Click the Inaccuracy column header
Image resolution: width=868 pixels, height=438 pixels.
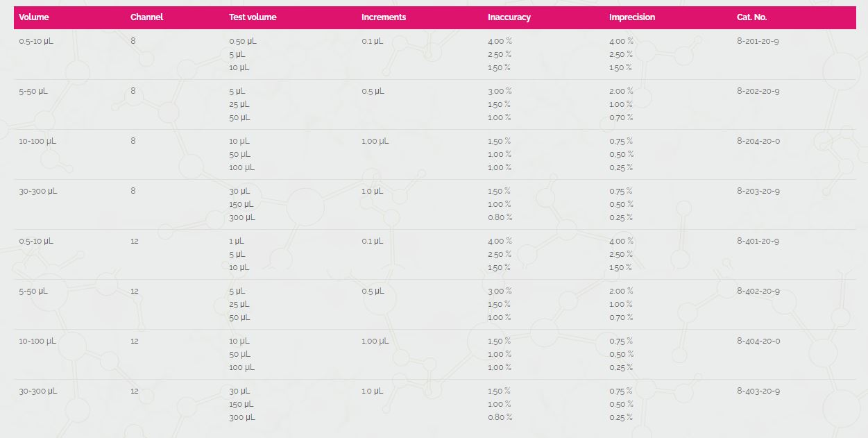(509, 17)
